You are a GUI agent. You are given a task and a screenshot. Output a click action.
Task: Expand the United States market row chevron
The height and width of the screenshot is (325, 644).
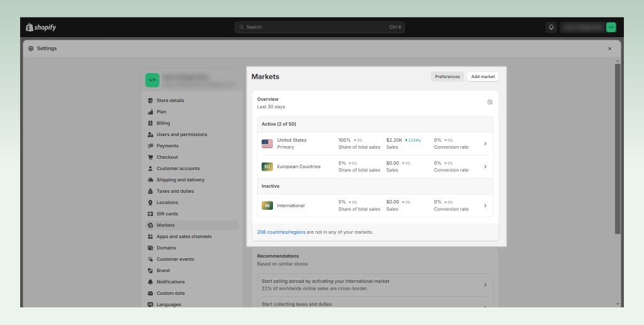click(485, 144)
